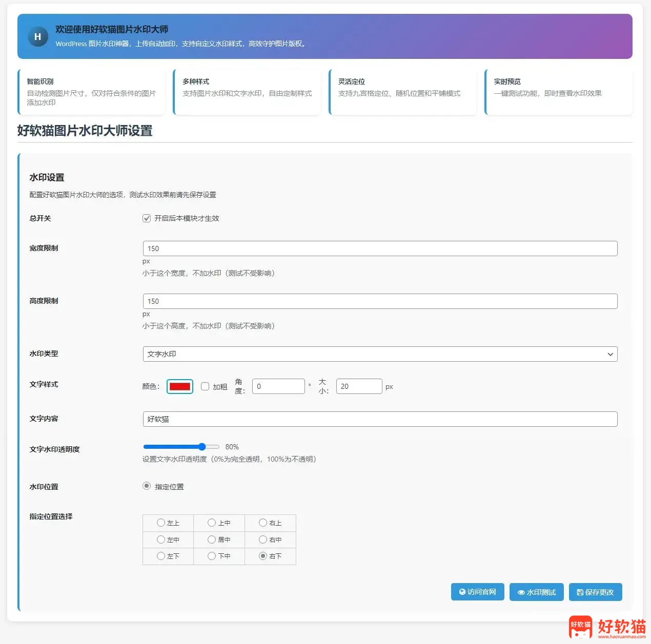Open the 水印类型 dropdown

pyautogui.click(x=379, y=354)
